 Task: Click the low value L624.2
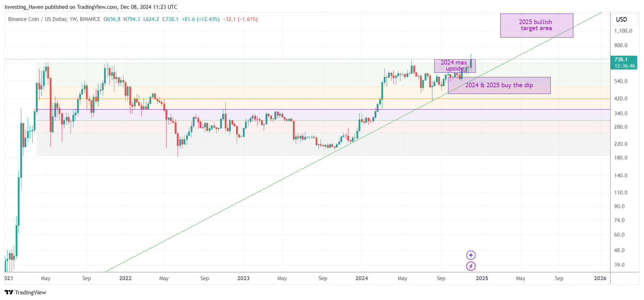(151, 19)
